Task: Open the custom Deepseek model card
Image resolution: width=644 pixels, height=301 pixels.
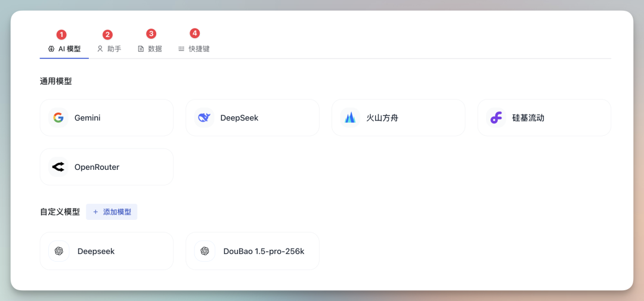Action: click(x=106, y=251)
